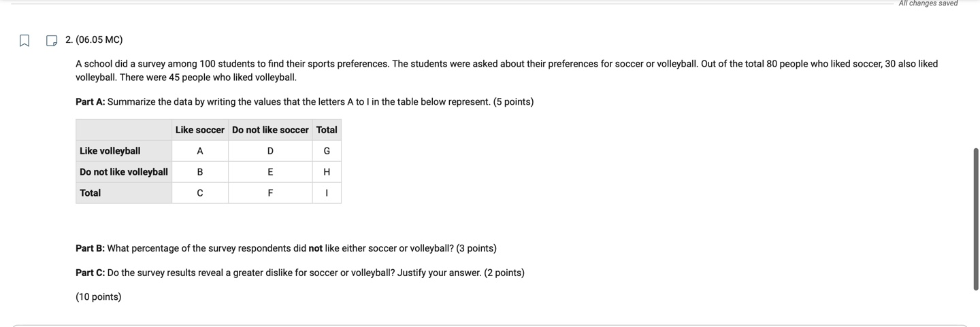Image resolution: width=980 pixels, height=327 pixels.
Task: Click the "Part A:" bold label
Action: 90,102
